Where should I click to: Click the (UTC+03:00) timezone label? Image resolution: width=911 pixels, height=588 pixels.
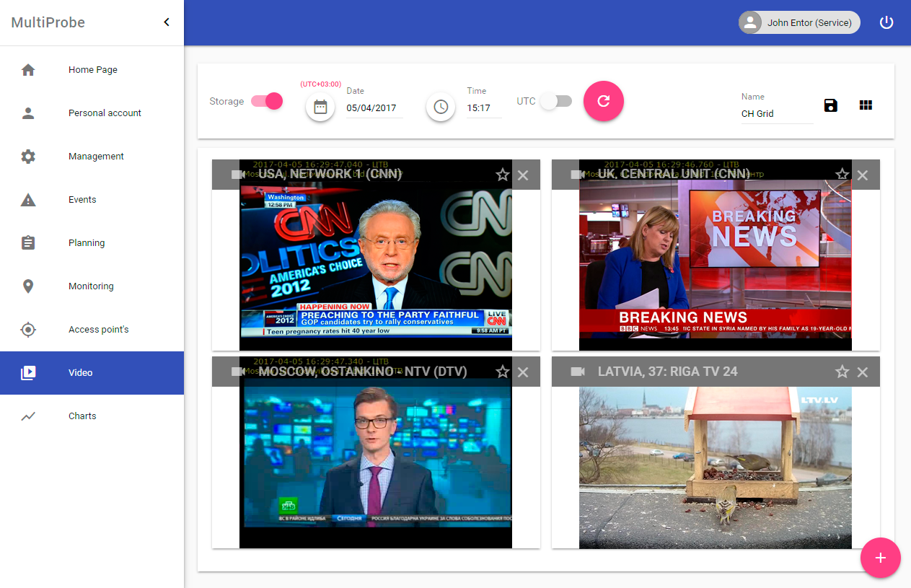coord(321,84)
